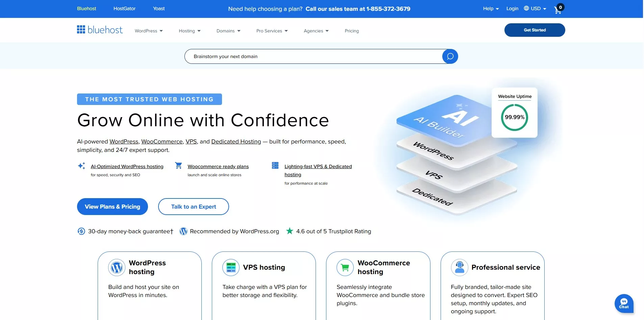Image resolution: width=644 pixels, height=320 pixels.
Task: Click the VPS hosting server icon
Action: pos(231,267)
